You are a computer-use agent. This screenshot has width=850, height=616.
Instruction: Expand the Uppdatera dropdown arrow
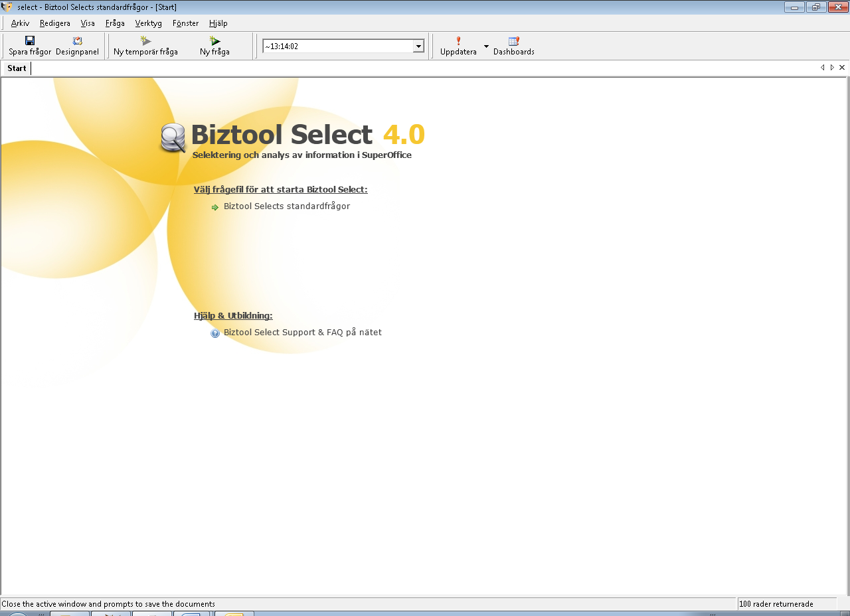tap(486, 46)
